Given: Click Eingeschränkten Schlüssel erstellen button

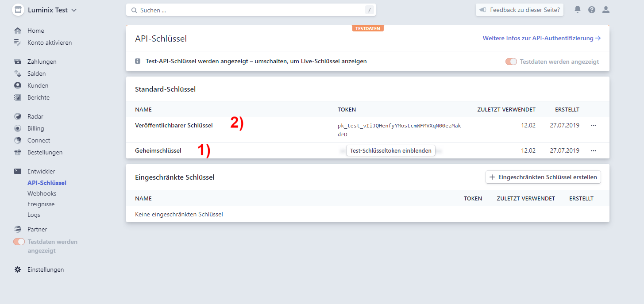Looking at the screenshot, I should 543,177.
